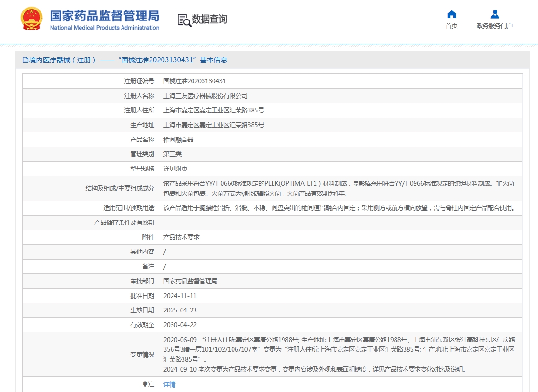This screenshot has width=538, height=392.
Task: Select the 2020-06-09 change record text
Action: 339,350
